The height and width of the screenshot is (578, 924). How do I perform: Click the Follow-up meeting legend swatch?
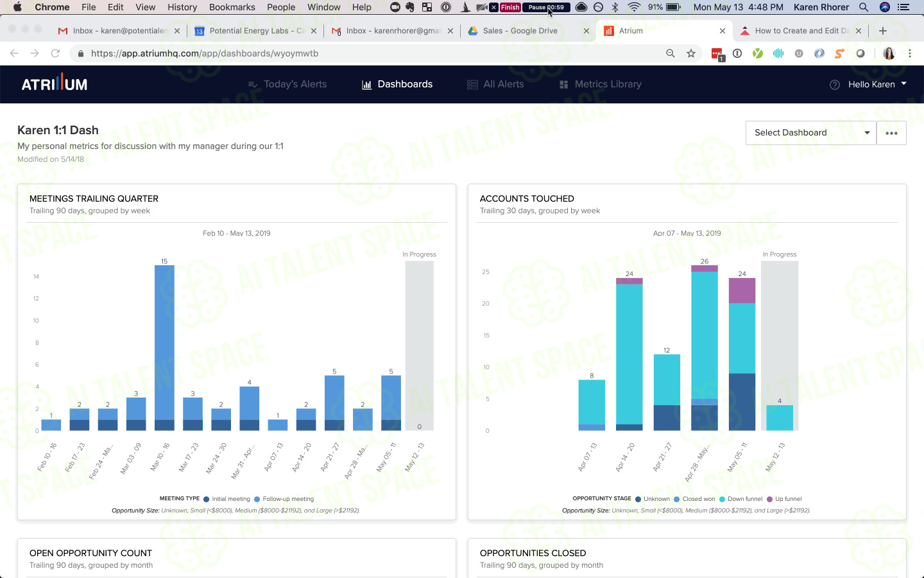tap(257, 499)
